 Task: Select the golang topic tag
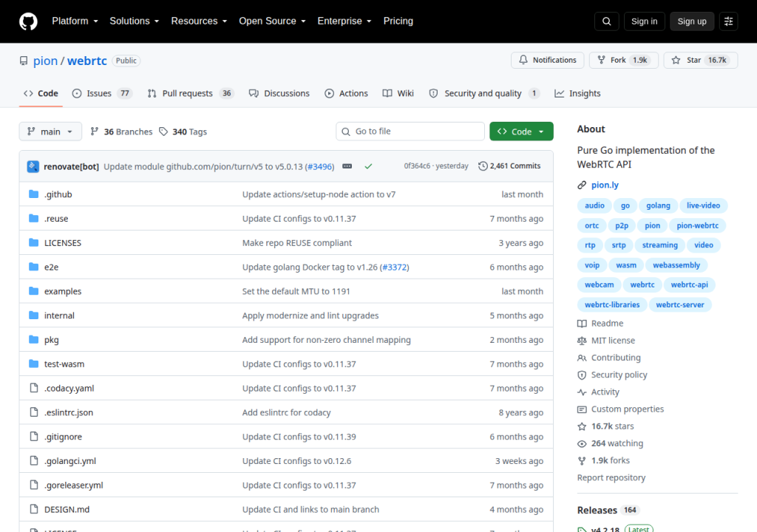(658, 205)
